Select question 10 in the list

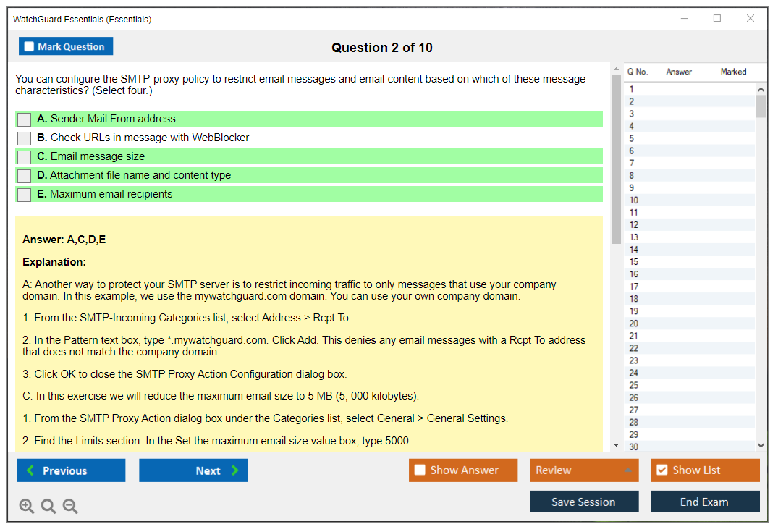[x=634, y=200]
